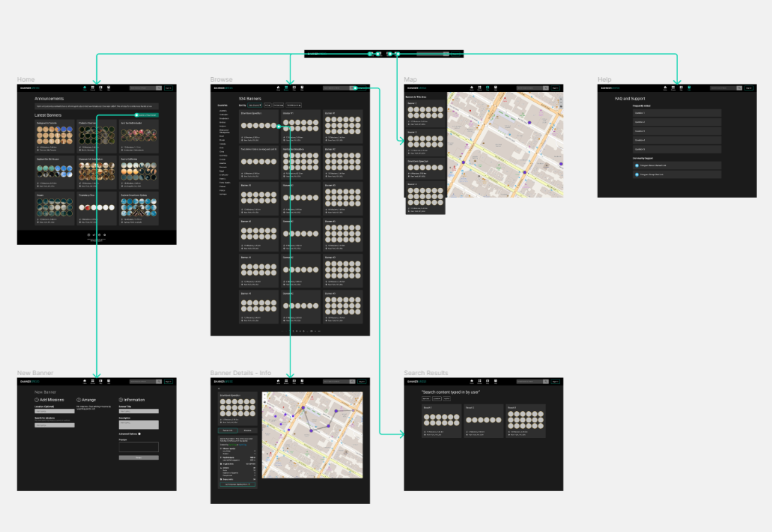The width and height of the screenshot is (772, 532).
Task: Click Home icon in Search Results navbar
Action: pos(472,382)
